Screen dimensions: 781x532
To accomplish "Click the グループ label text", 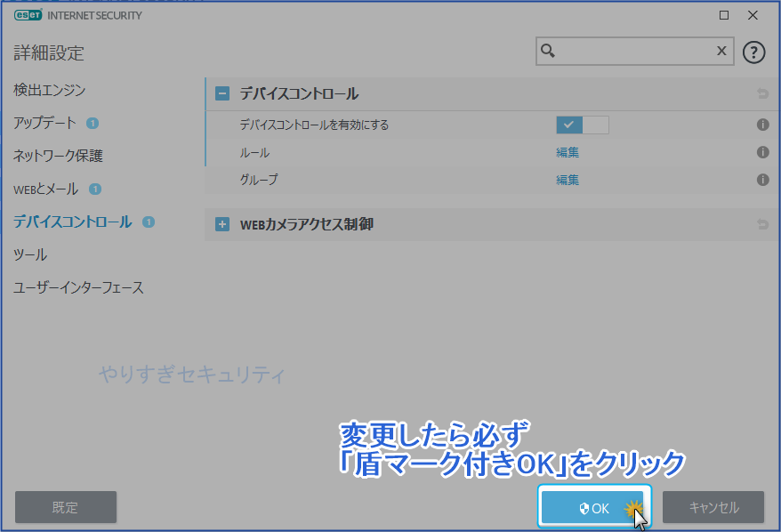I will coord(259,180).
